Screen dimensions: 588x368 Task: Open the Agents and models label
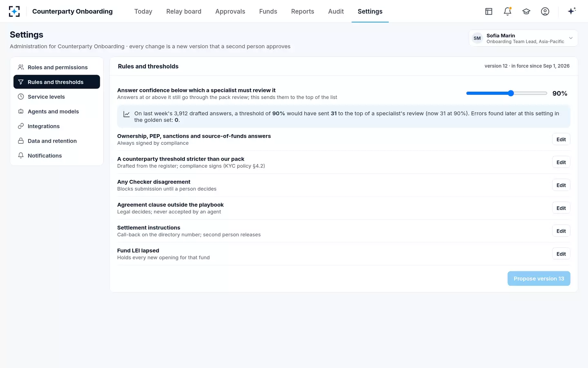click(53, 112)
